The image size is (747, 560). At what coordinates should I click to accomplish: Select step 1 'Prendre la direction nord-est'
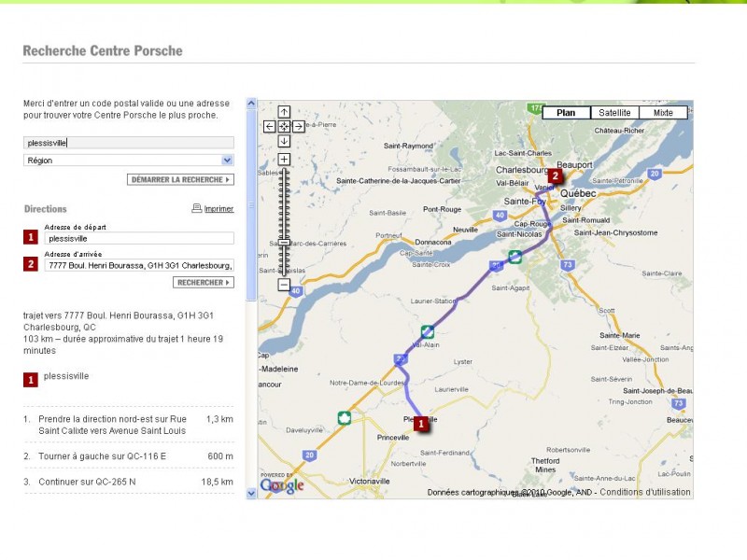click(x=129, y=425)
